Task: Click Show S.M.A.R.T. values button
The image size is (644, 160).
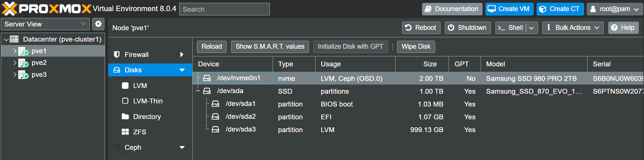Action: pos(270,47)
